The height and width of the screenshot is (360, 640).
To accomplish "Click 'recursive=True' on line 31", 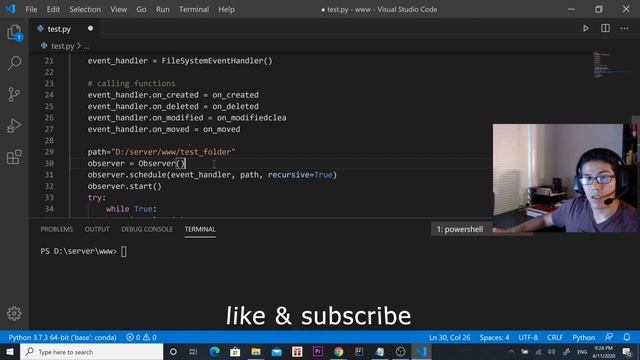I will click(300, 175).
